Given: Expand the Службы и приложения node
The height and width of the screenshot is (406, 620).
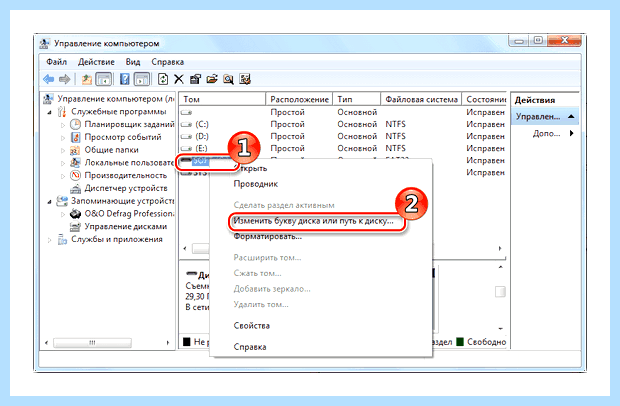Looking at the screenshot, I should (x=49, y=240).
